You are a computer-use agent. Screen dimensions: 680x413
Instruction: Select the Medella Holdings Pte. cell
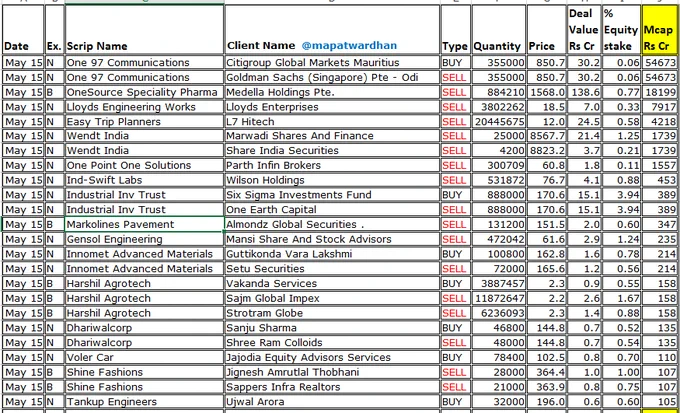pos(332,92)
